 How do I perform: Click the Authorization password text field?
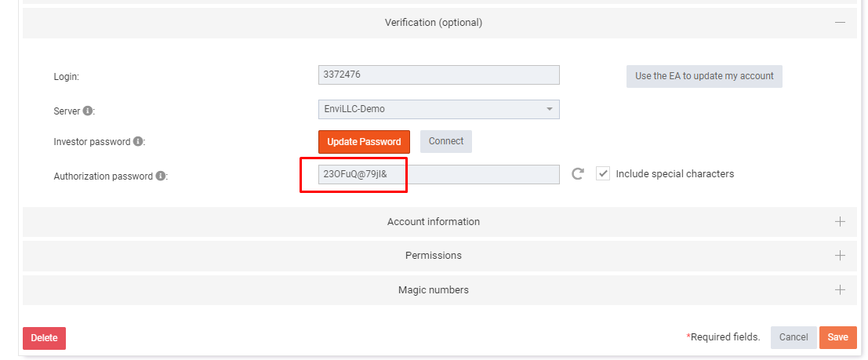438,174
